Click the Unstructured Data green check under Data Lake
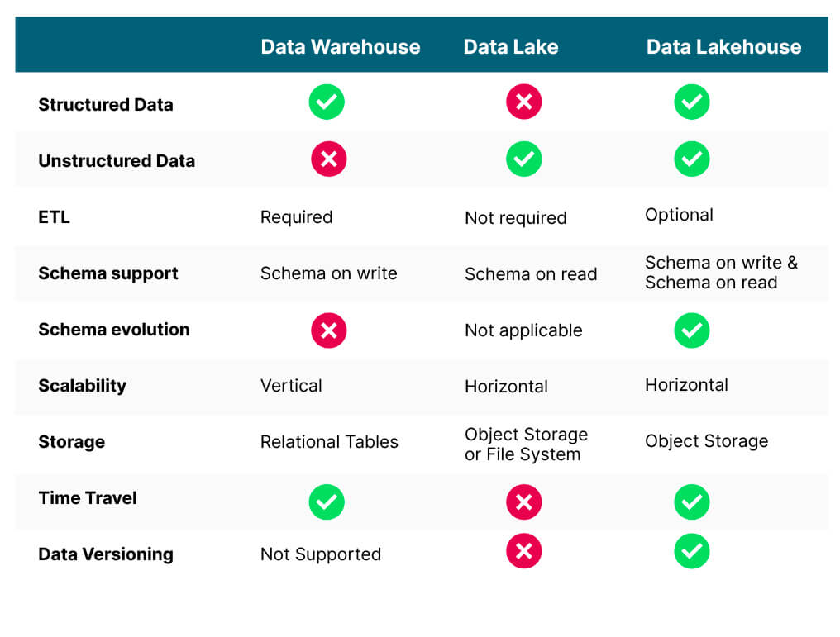 tap(523, 159)
